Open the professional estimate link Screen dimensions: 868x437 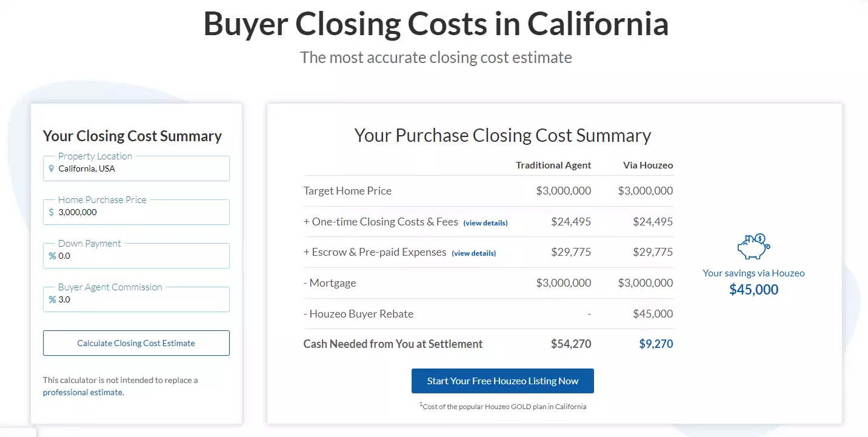coord(82,392)
